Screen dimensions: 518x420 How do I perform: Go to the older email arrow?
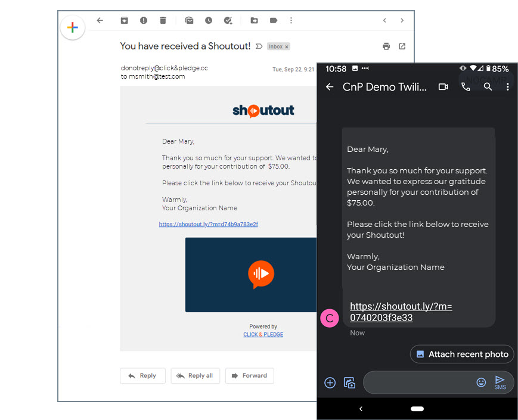[x=402, y=20]
